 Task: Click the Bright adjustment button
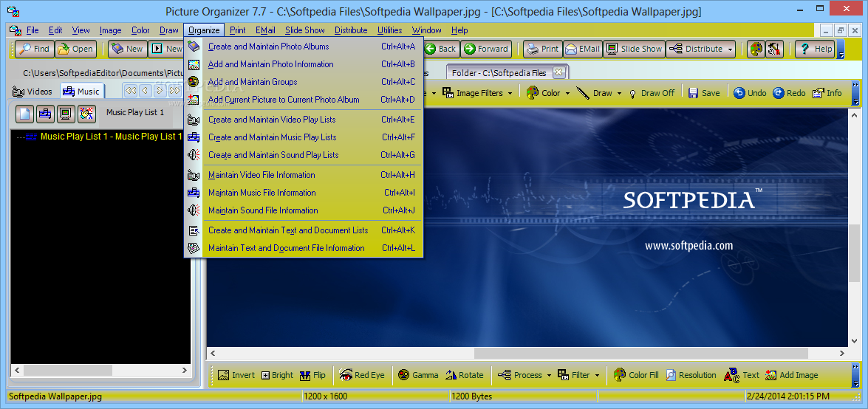(x=277, y=375)
